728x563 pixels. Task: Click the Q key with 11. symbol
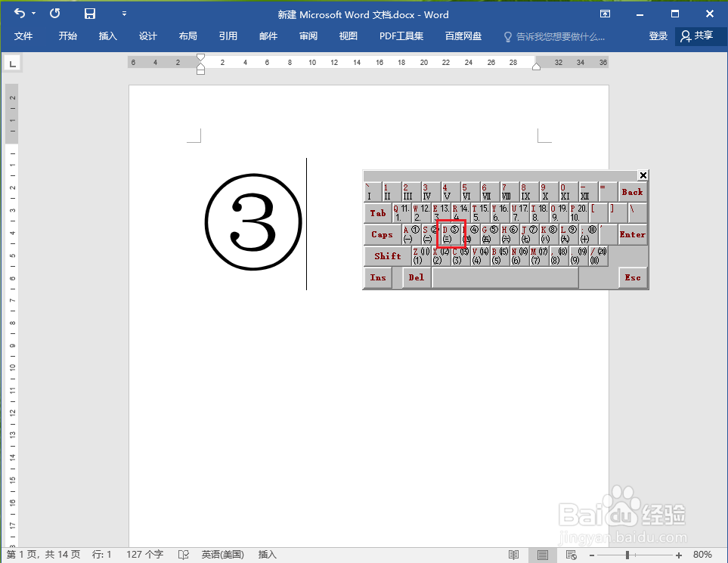[402, 213]
